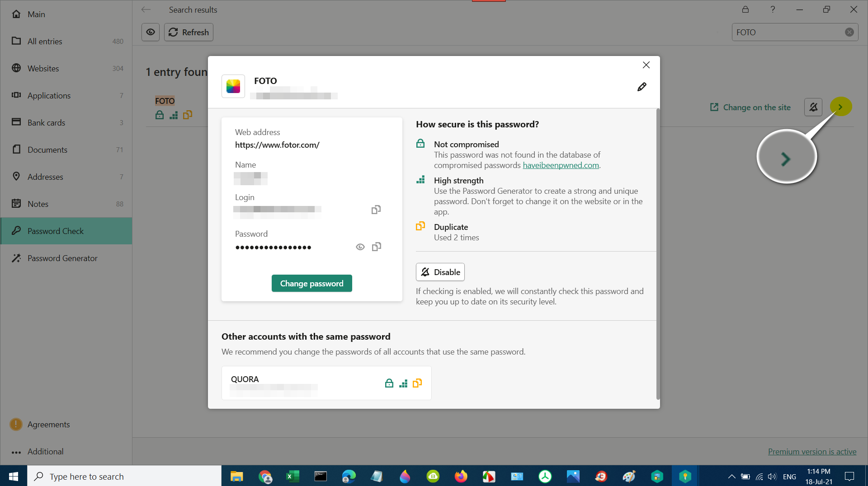Viewport: 868px width, 486px height.
Task: Open Firefox from taskbar
Action: 461,476
